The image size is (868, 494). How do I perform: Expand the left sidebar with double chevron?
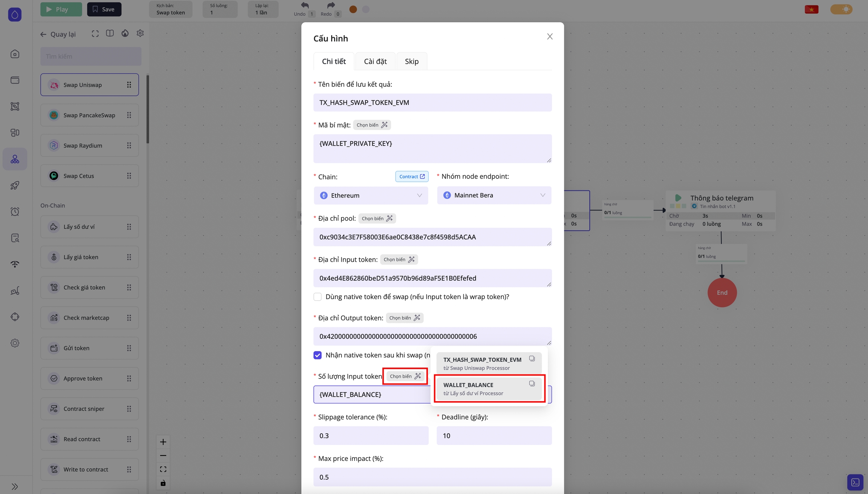click(15, 486)
